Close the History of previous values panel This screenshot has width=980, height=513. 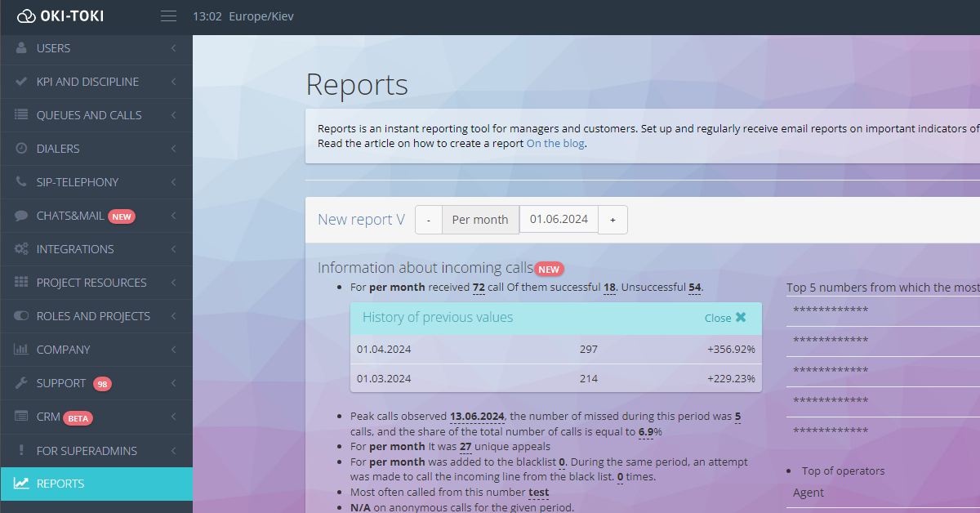[x=725, y=318]
